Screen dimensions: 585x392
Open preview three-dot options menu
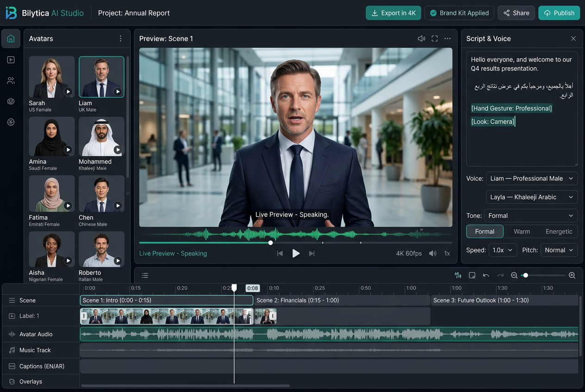click(x=448, y=39)
